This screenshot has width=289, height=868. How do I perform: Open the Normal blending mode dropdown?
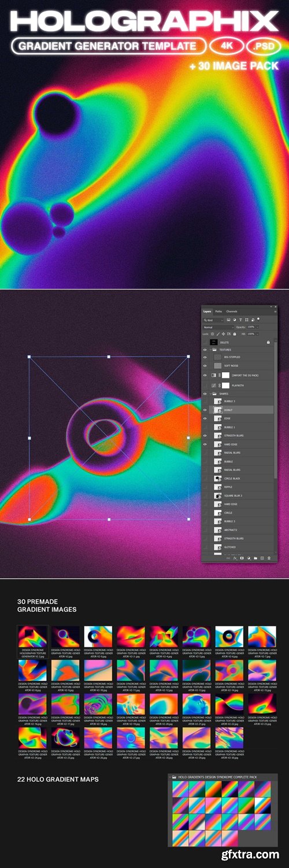click(218, 327)
